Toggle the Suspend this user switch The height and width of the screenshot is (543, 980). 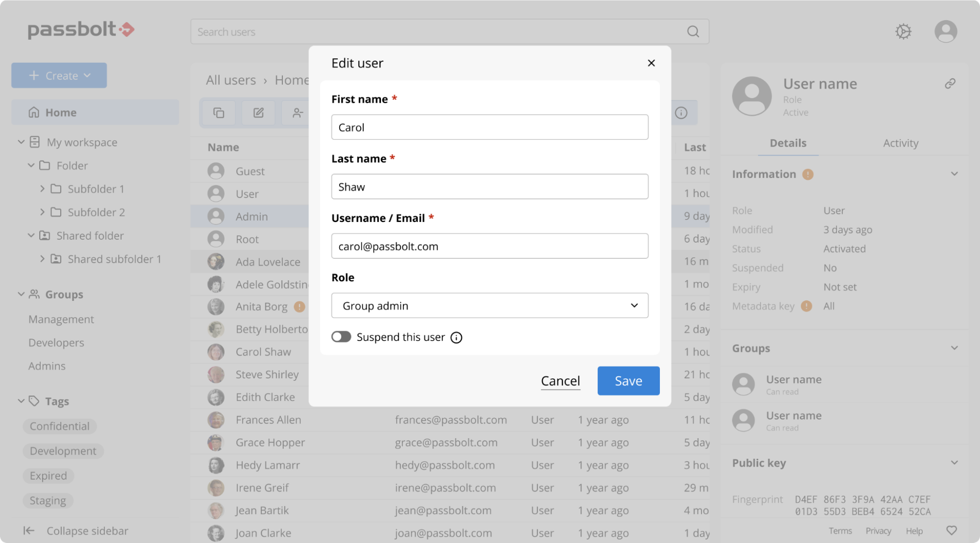pos(341,337)
